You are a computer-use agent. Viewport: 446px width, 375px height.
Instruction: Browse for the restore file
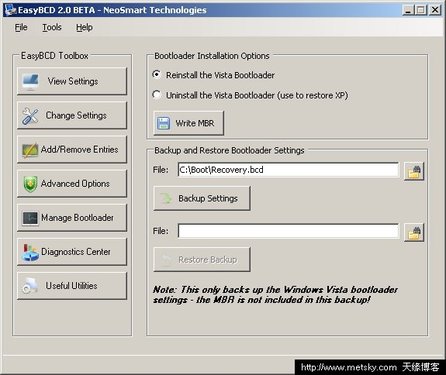(x=414, y=232)
